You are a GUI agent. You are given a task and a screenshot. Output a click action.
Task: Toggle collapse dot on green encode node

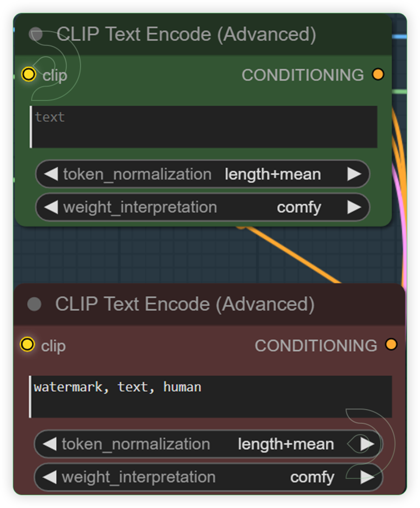tap(35, 34)
